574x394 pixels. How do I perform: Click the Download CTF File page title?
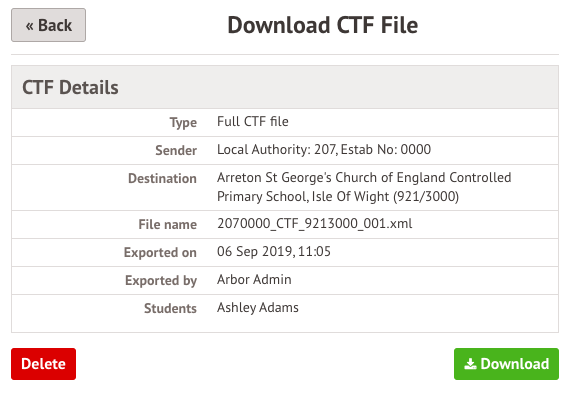[x=323, y=25]
